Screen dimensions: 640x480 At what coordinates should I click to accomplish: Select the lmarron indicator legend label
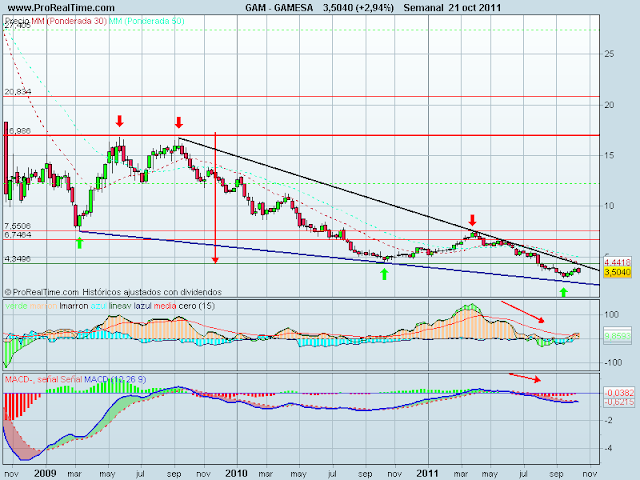pos(74,306)
